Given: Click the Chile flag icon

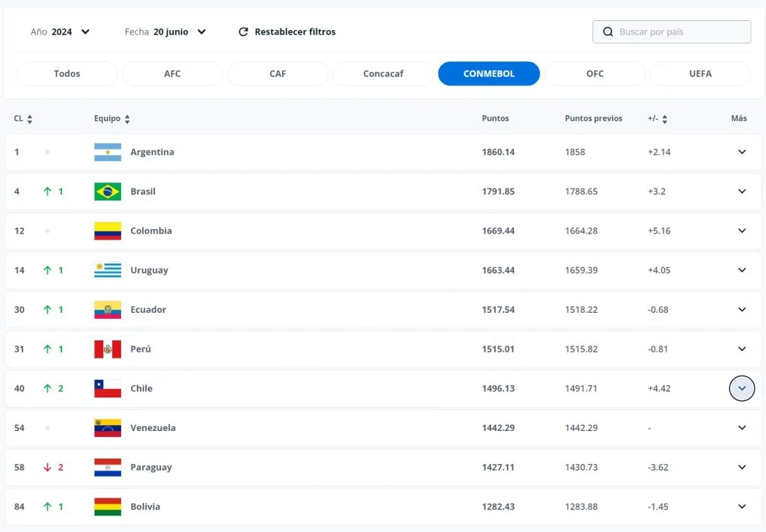Looking at the screenshot, I should 108,388.
